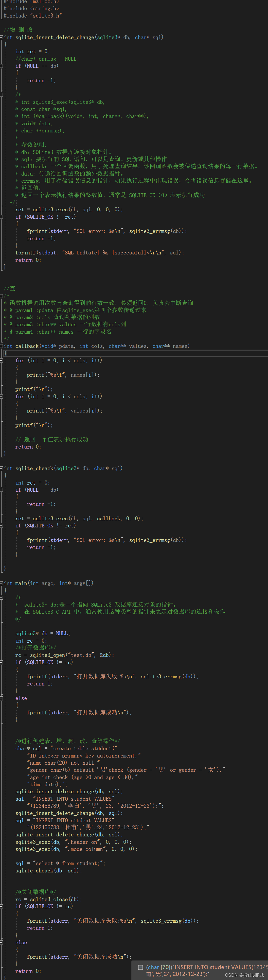Collapse the sqlite_insert_delete_change function fold marker

[x=2, y=37]
